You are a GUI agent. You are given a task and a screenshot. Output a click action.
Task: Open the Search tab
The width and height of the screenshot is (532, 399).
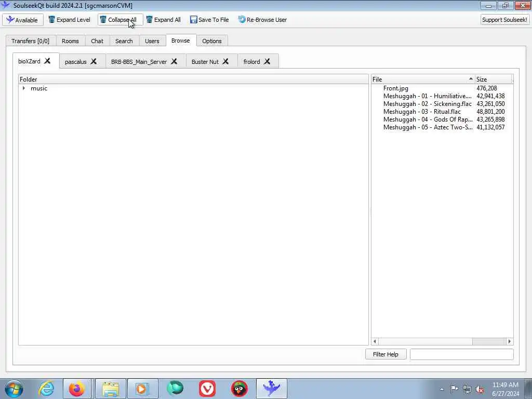click(124, 41)
